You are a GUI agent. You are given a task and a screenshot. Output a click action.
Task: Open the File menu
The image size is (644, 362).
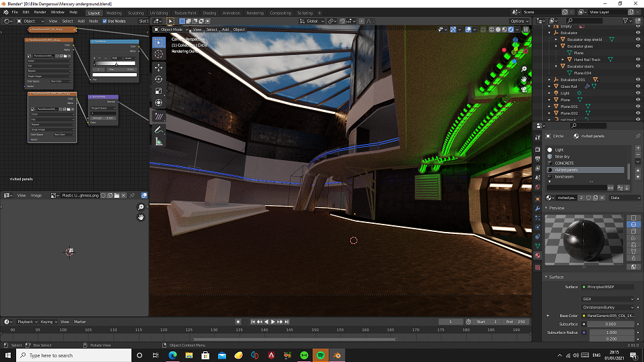pyautogui.click(x=15, y=12)
